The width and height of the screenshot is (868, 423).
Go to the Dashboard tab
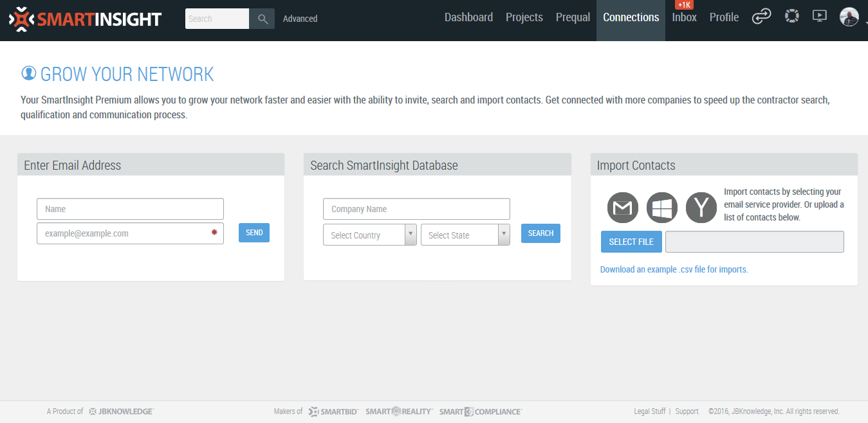click(468, 17)
